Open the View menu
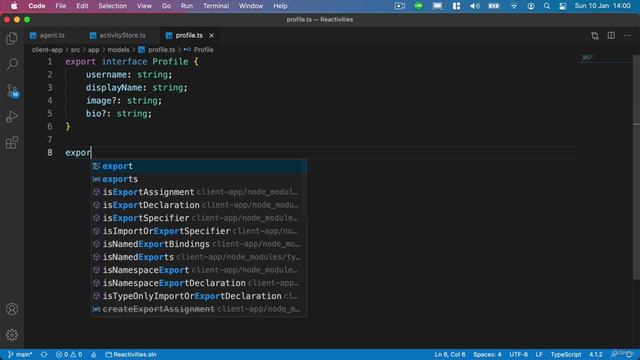 pyautogui.click(x=144, y=6)
